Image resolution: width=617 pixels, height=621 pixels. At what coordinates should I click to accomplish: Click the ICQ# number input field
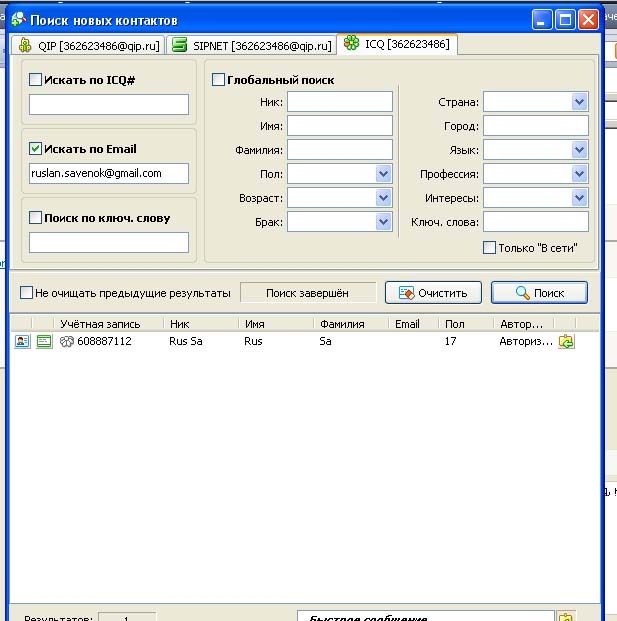(109, 105)
